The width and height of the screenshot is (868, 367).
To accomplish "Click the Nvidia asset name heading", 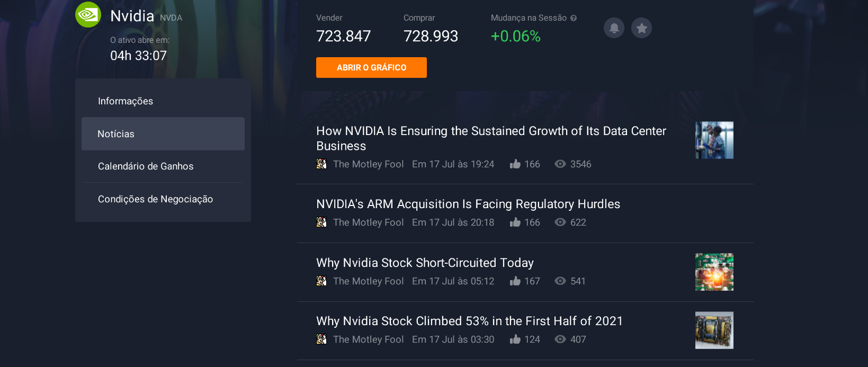I will pos(132,16).
